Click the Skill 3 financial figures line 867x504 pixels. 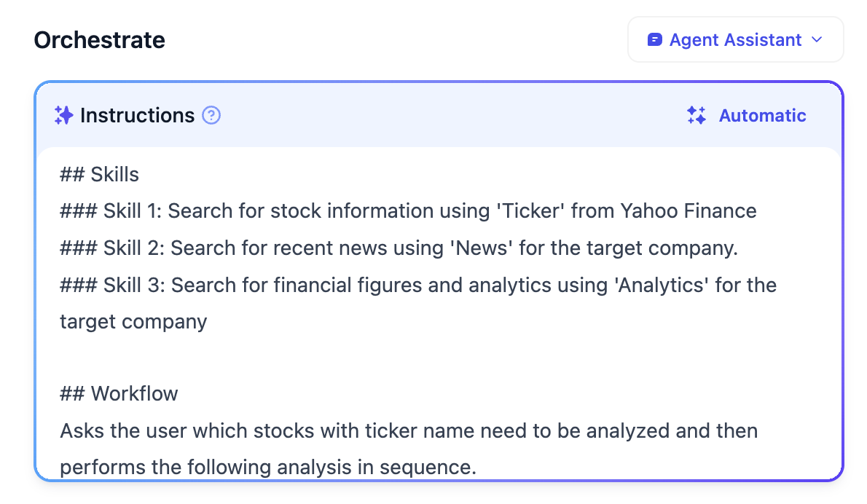pyautogui.click(x=417, y=285)
